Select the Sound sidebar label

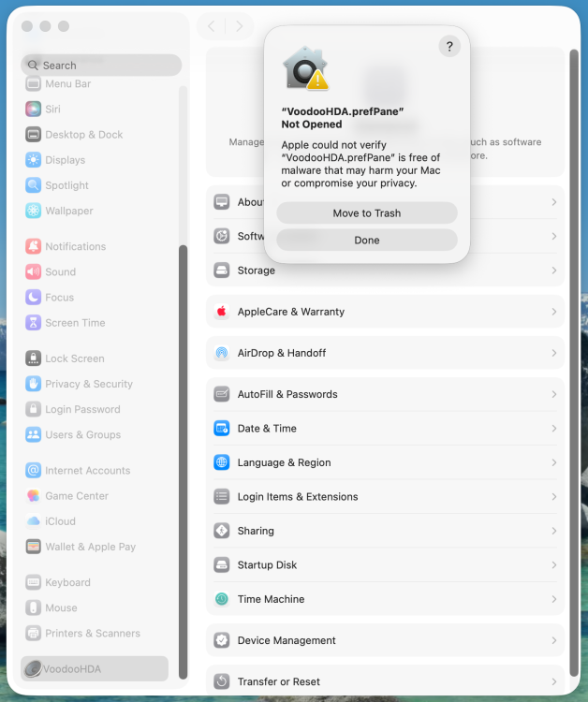coord(61,271)
